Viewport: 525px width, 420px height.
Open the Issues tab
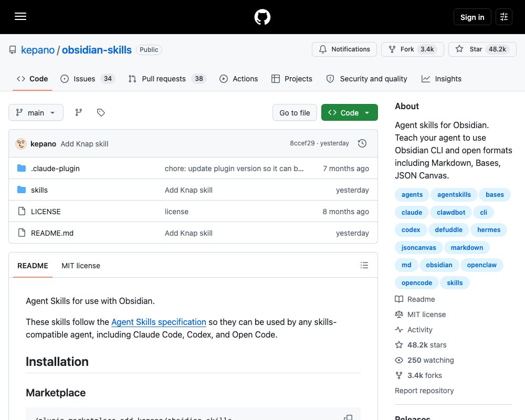tap(87, 79)
